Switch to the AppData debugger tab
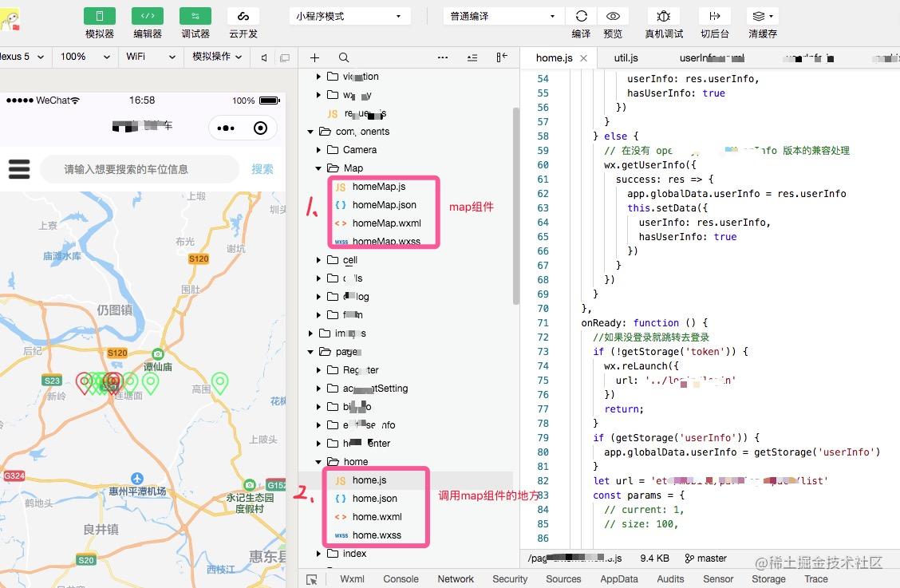The width and height of the screenshot is (900, 588). 619,578
